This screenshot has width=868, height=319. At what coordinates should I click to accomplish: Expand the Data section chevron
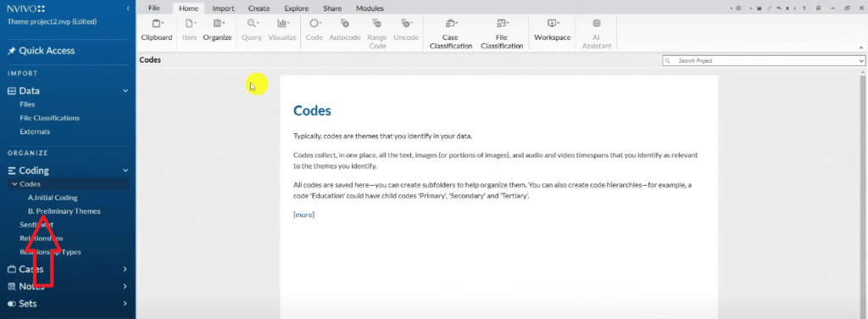(x=125, y=91)
